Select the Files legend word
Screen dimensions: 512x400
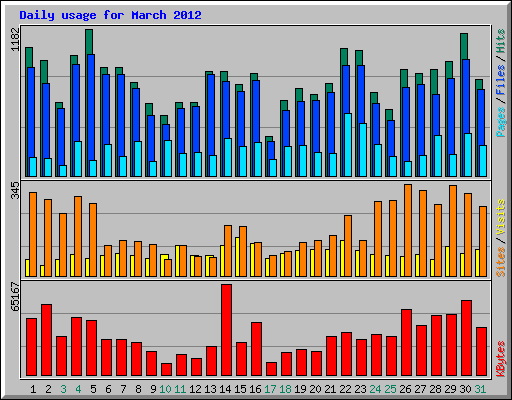tap(501, 80)
